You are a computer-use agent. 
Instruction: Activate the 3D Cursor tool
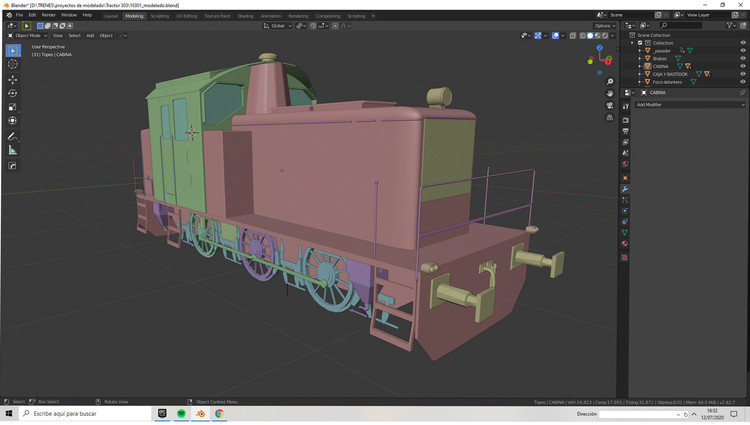[13, 64]
